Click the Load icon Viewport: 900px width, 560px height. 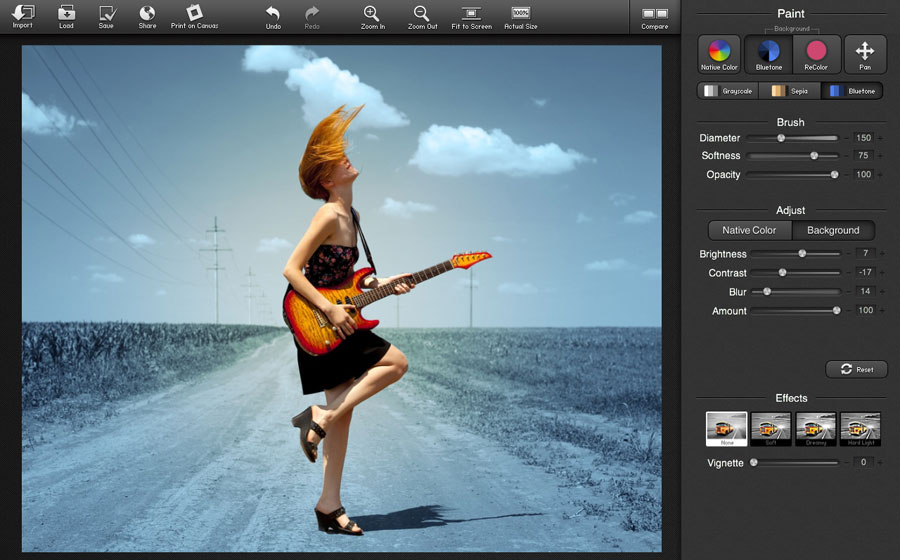(66, 14)
